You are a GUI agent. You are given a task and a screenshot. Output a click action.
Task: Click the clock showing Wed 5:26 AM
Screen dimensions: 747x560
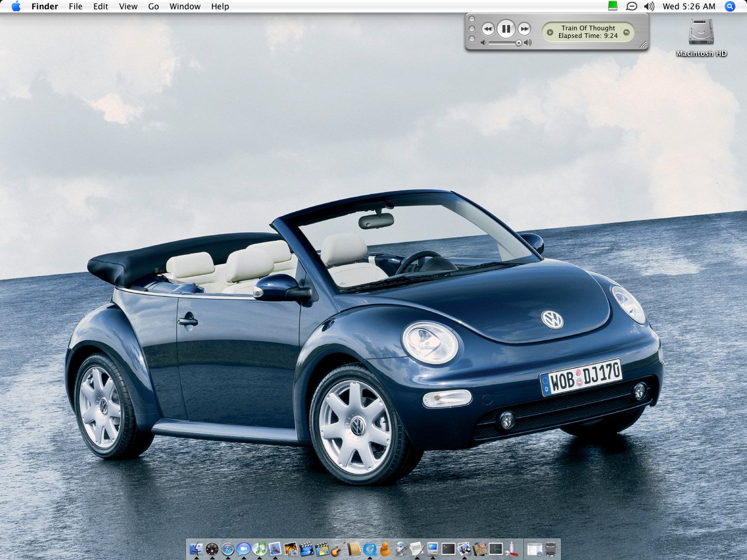pos(689,6)
